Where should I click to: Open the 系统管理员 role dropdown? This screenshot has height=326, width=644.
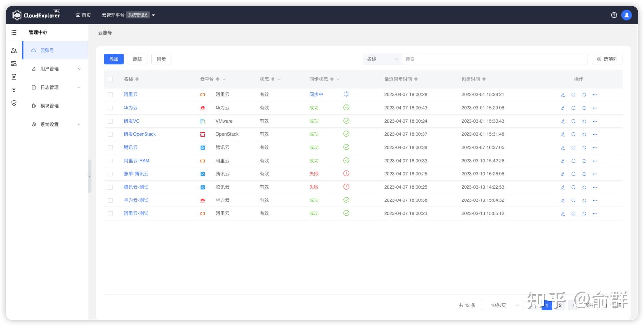[x=138, y=15]
